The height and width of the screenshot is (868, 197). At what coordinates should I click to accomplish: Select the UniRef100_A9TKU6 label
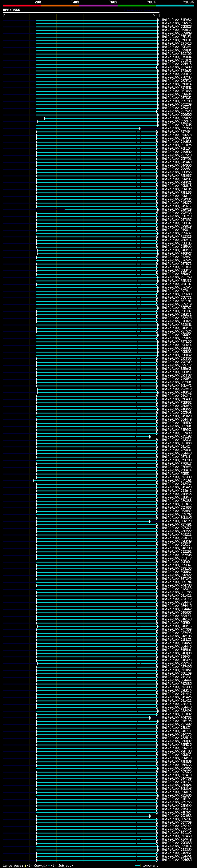[176, 125]
